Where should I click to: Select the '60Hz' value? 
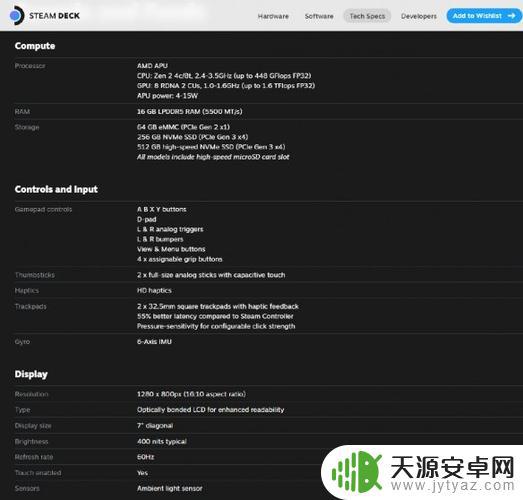pyautogui.click(x=145, y=457)
